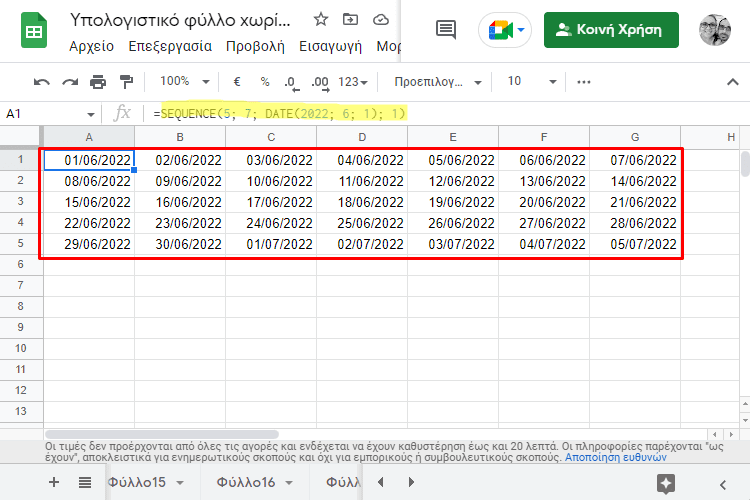750x500 pixels.
Task: Select cell with 07/06/2022
Action: click(x=635, y=160)
